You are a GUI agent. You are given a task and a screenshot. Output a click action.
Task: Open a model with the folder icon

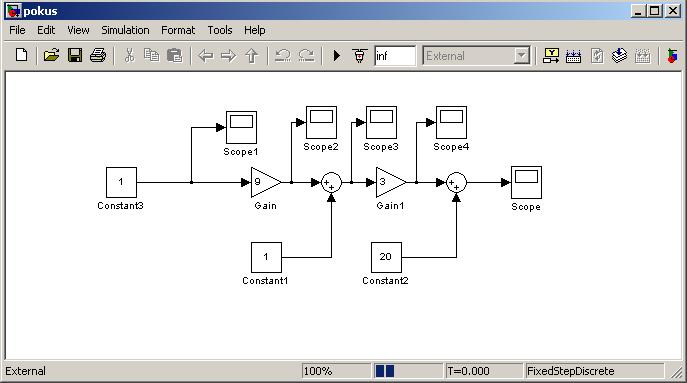[x=51, y=56]
